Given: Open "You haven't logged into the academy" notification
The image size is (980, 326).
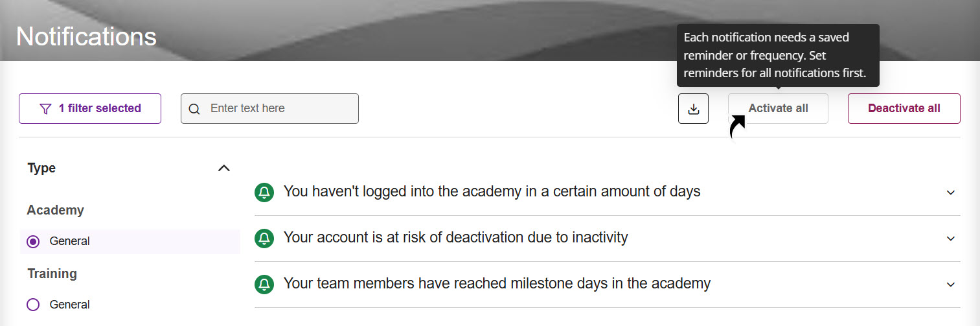Looking at the screenshot, I should point(492,192).
